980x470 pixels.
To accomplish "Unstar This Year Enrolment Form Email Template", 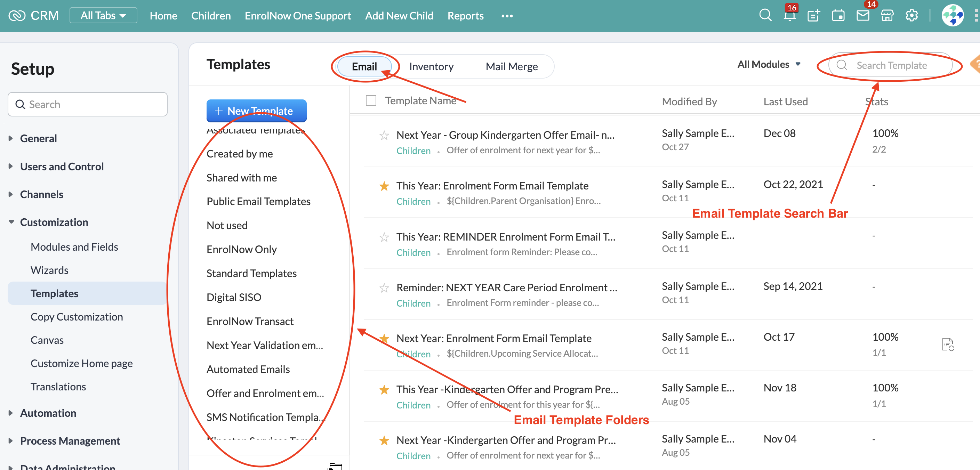I will pos(384,186).
